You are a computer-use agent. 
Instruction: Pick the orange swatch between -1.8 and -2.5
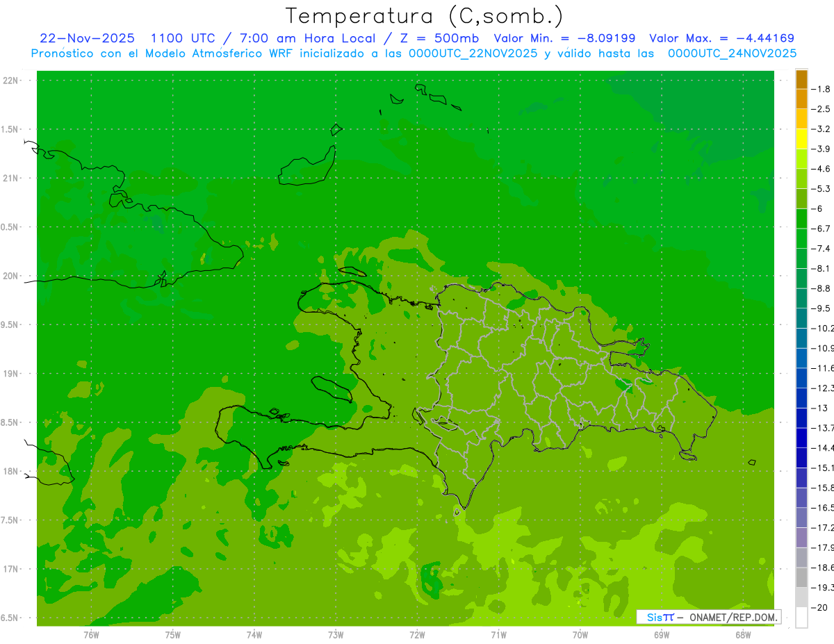tap(801, 99)
